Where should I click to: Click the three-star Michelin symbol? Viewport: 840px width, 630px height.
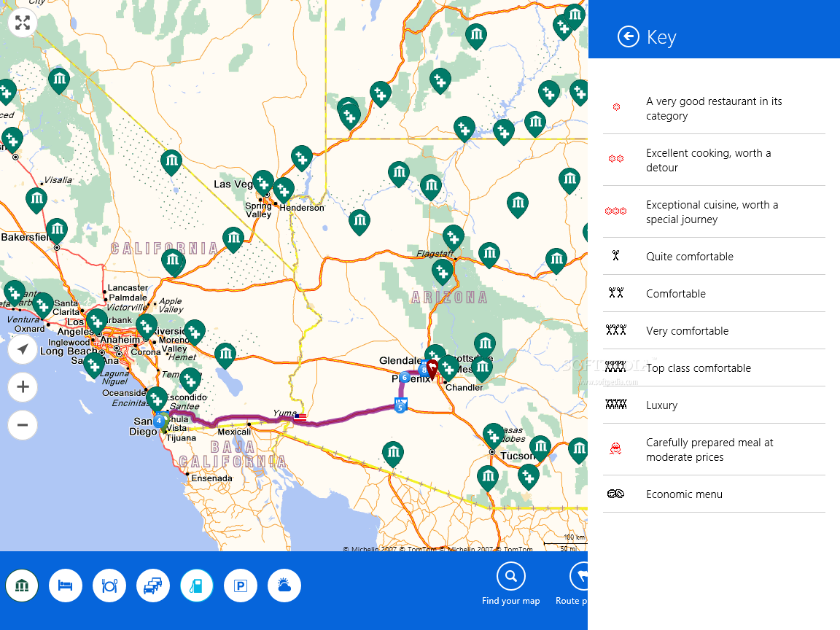coord(615,211)
